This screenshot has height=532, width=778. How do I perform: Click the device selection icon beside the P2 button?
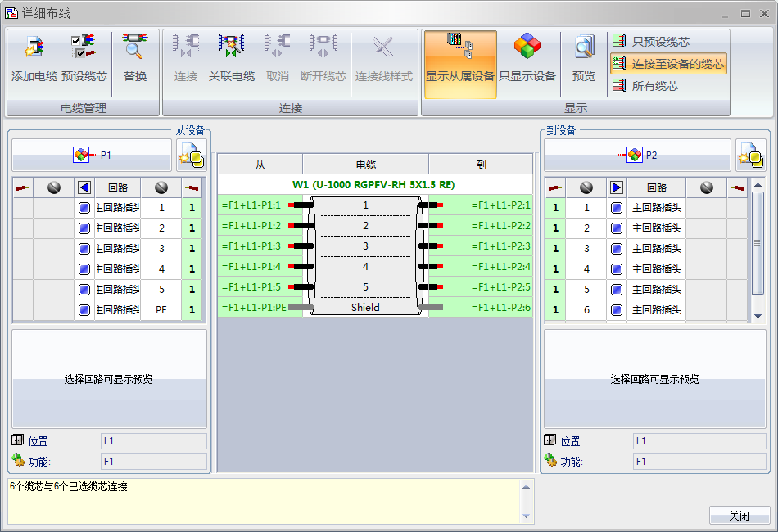coord(750,155)
